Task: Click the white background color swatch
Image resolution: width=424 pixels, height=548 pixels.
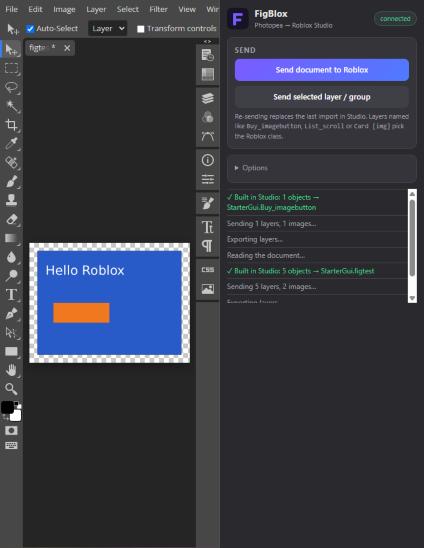Action: pos(16,416)
